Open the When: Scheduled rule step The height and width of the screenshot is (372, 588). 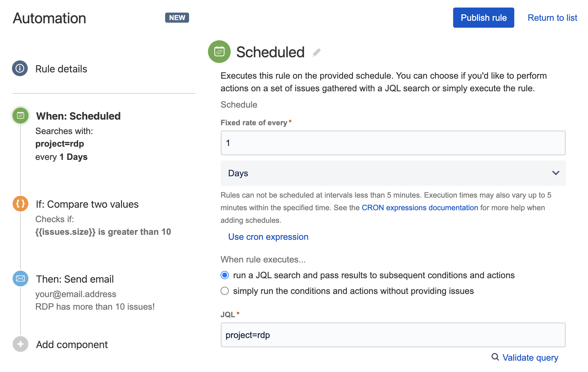[78, 116]
